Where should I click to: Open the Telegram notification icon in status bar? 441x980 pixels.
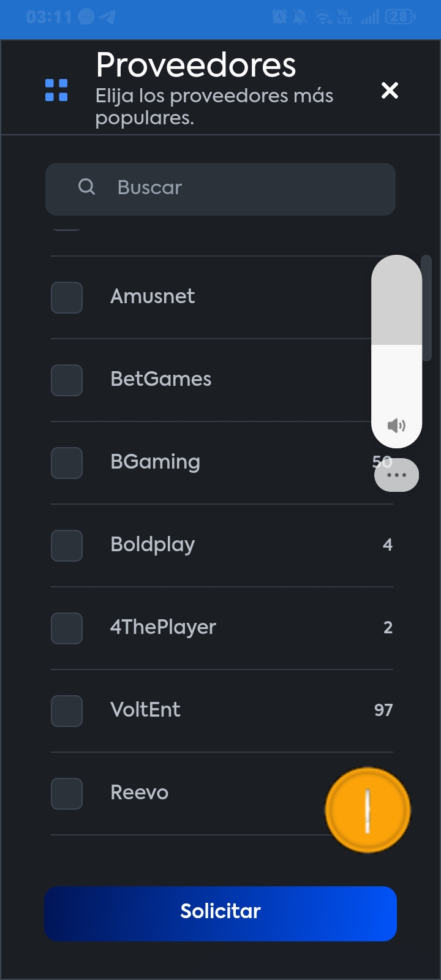[107, 17]
